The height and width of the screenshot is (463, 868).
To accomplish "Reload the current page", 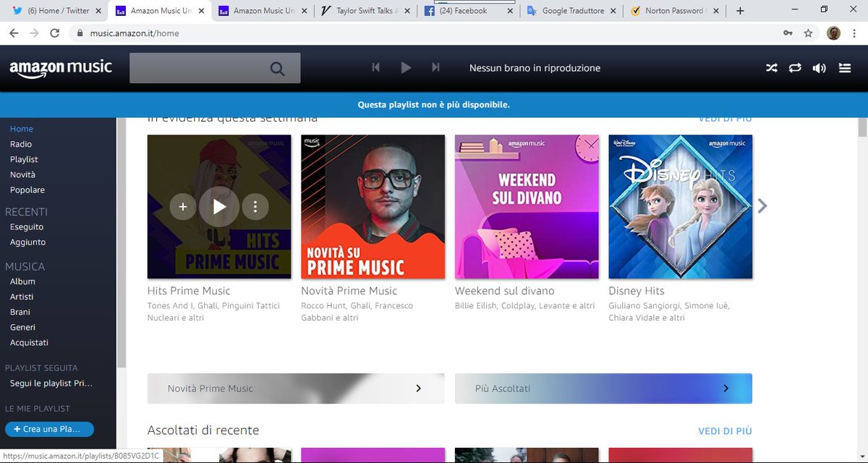I will [54, 33].
